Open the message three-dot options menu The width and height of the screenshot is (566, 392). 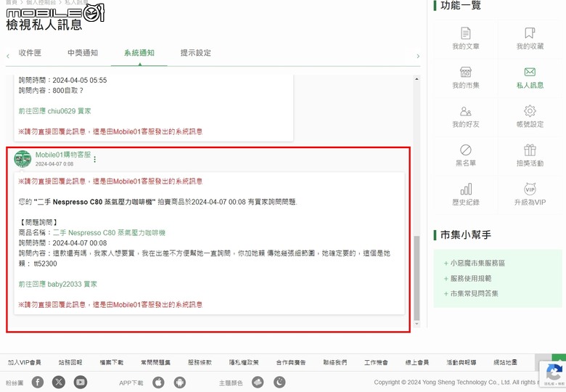(94, 159)
